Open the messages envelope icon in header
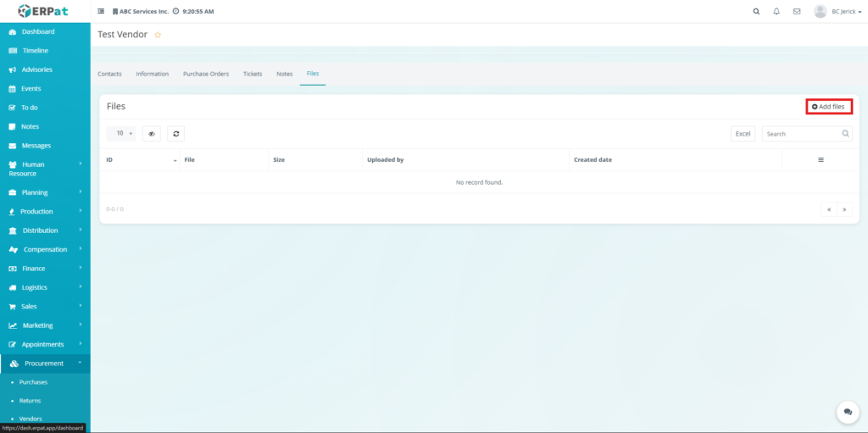Screen dimensions: 868x433 pyautogui.click(x=797, y=12)
